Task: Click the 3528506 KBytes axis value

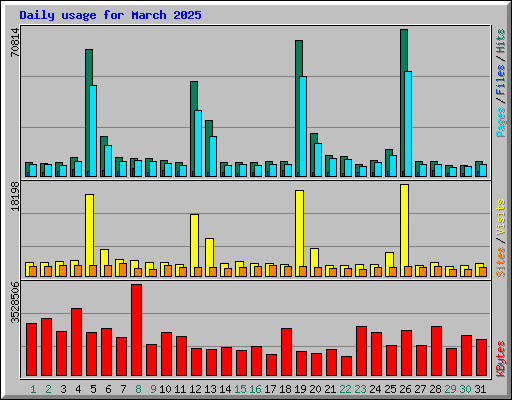Action: (x=15, y=303)
